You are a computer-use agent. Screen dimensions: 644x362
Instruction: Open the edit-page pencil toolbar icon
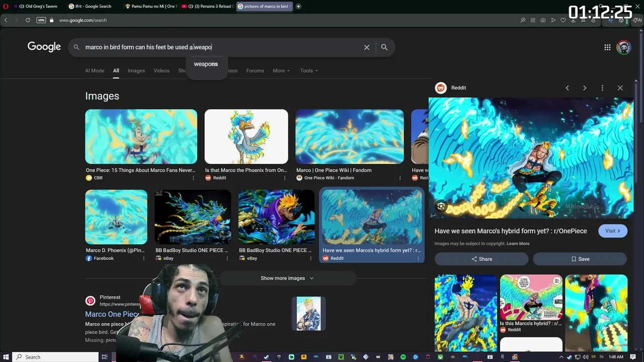point(533,20)
